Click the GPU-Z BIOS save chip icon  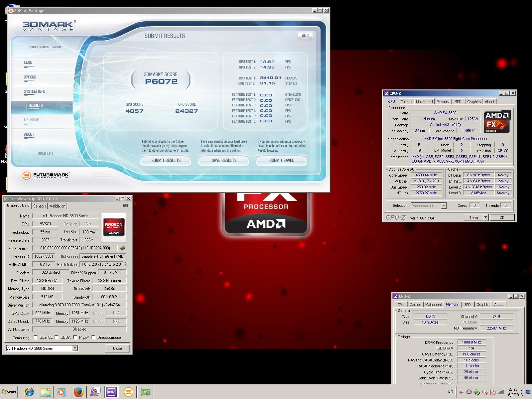point(123,248)
